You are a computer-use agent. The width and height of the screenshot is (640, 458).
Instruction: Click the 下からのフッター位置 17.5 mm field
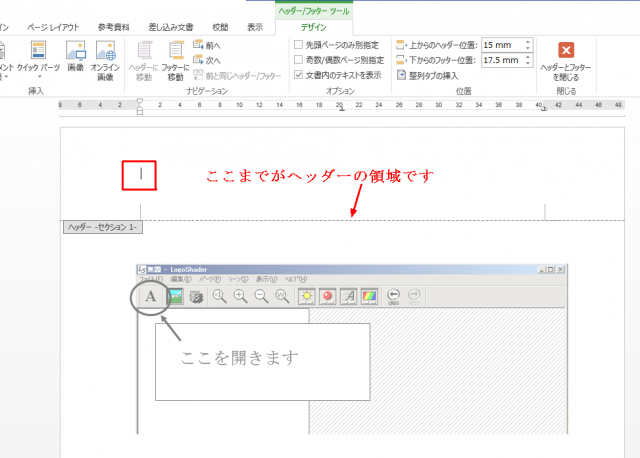pos(502,60)
